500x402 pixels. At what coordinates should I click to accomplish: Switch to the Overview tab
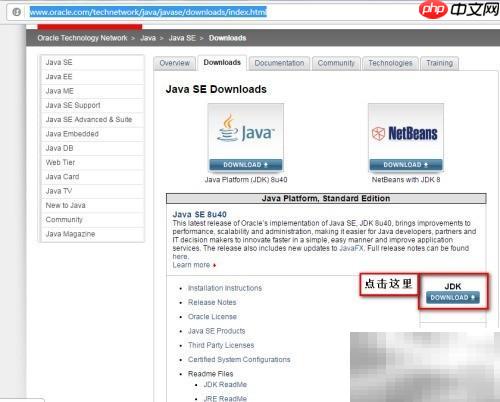174,63
